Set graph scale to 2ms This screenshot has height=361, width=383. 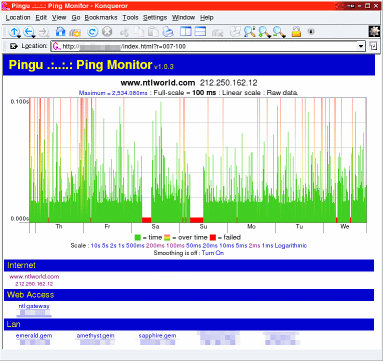(254, 246)
